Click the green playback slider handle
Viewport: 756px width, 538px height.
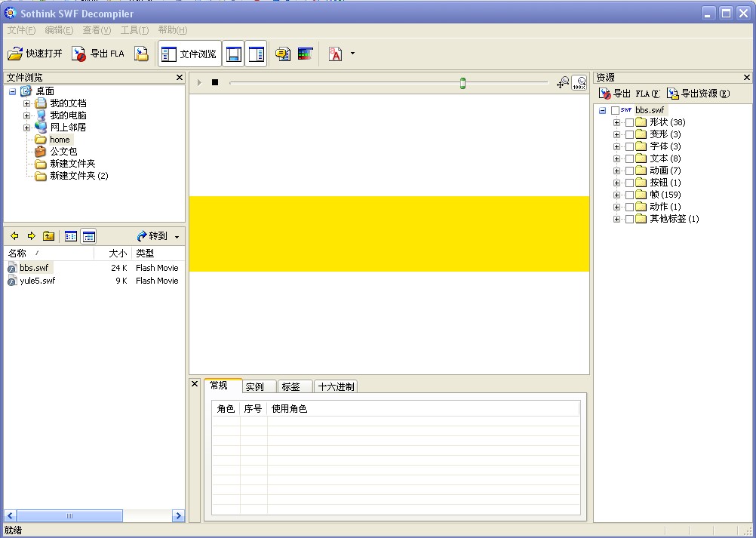(x=463, y=83)
